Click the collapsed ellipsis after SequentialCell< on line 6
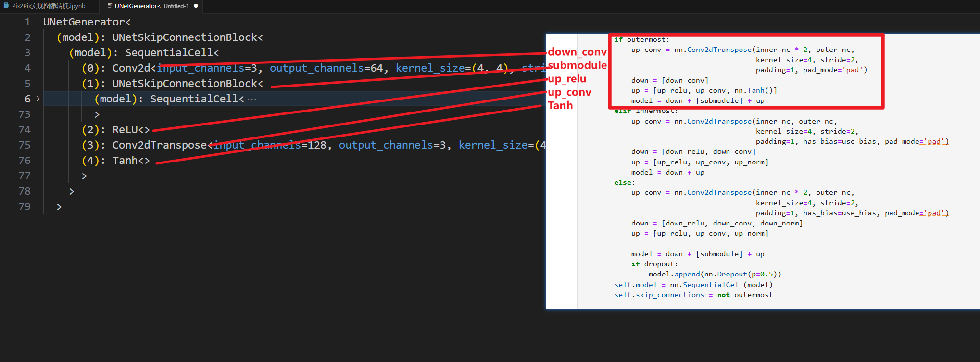This screenshot has height=362, width=980. pyautogui.click(x=252, y=99)
